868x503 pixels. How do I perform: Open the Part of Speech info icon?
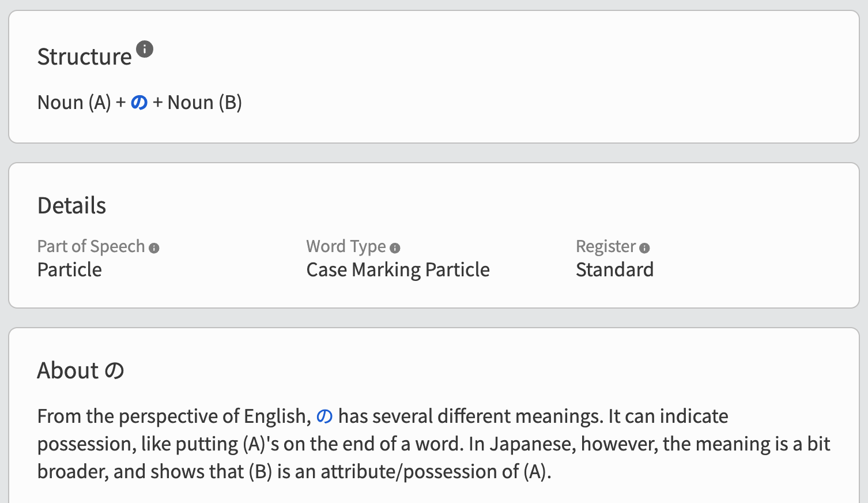click(154, 248)
